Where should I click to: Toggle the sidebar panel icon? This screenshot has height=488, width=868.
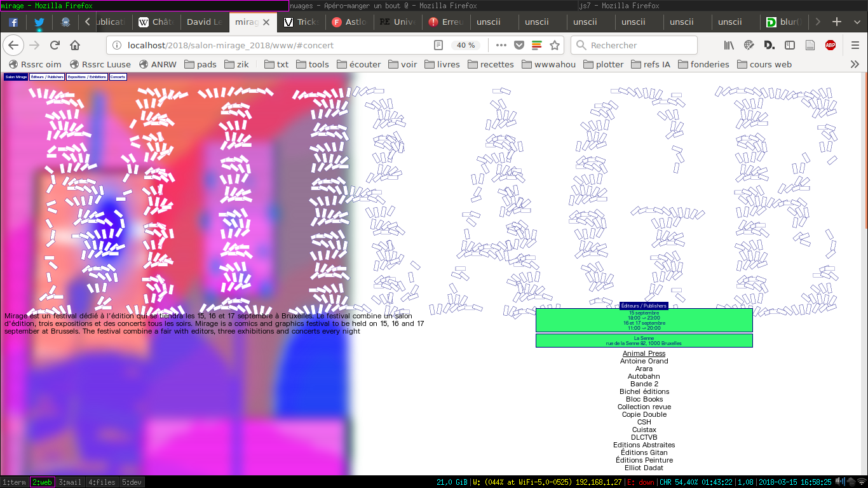point(790,45)
